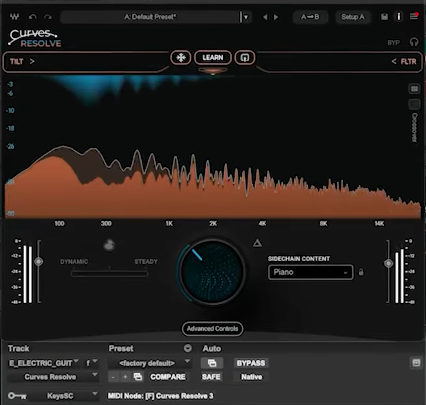Click the plugin automation enable icon under Auto

tap(212, 363)
